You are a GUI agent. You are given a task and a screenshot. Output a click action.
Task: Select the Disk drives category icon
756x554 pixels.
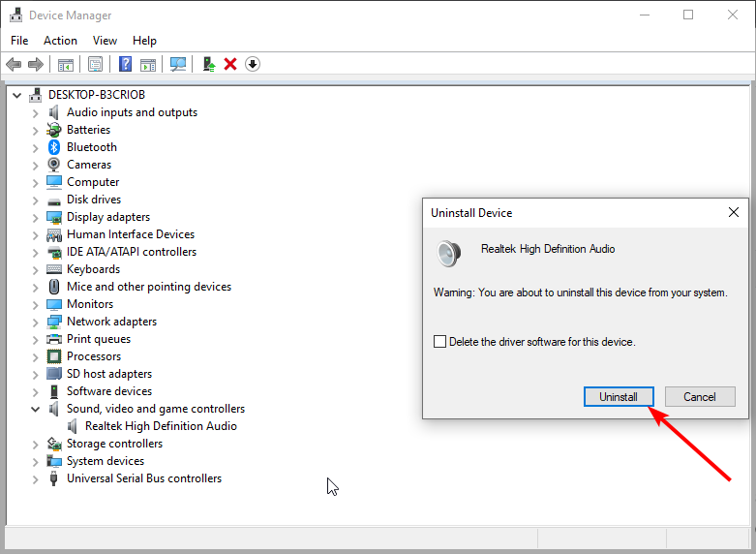tap(54, 200)
